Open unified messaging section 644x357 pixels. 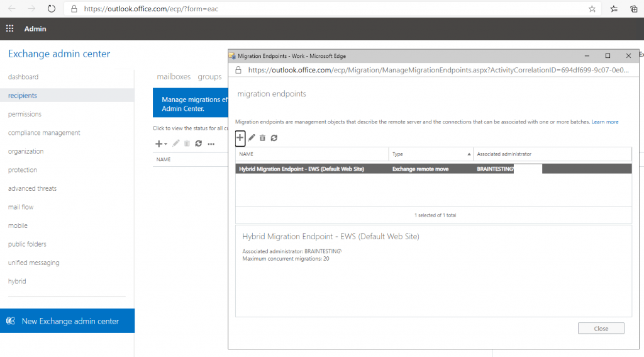coord(34,263)
